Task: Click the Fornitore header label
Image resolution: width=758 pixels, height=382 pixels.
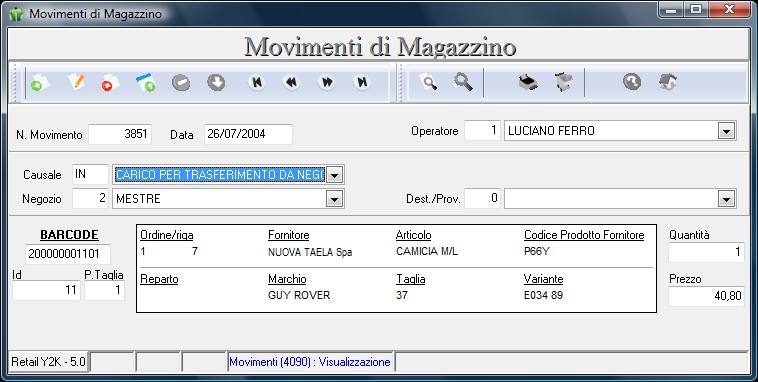Action: [x=289, y=235]
